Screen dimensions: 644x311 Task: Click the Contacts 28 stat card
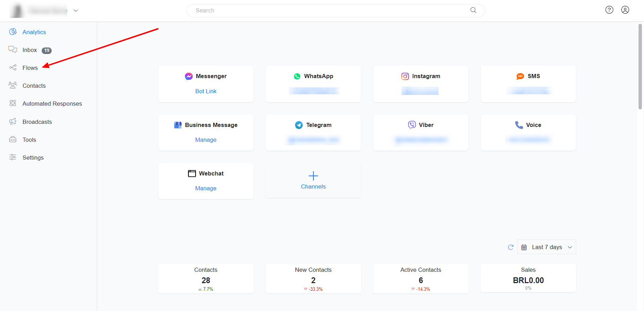coord(206,279)
